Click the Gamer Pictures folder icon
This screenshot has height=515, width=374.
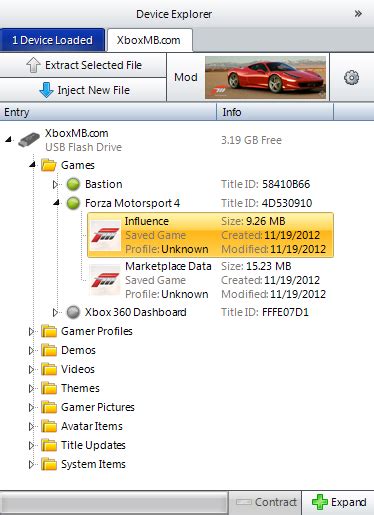pos(49,407)
